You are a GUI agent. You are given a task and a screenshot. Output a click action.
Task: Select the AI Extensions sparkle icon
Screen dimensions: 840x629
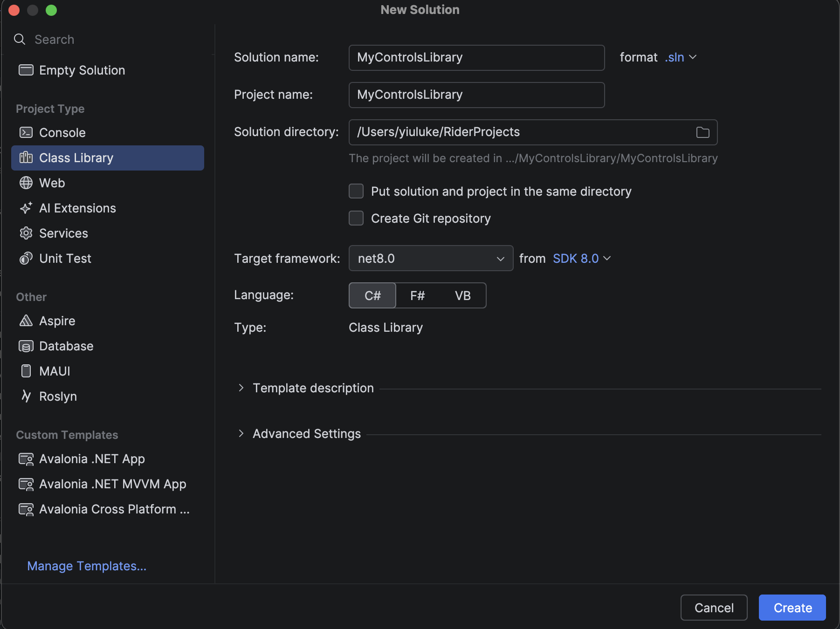pyautogui.click(x=27, y=208)
